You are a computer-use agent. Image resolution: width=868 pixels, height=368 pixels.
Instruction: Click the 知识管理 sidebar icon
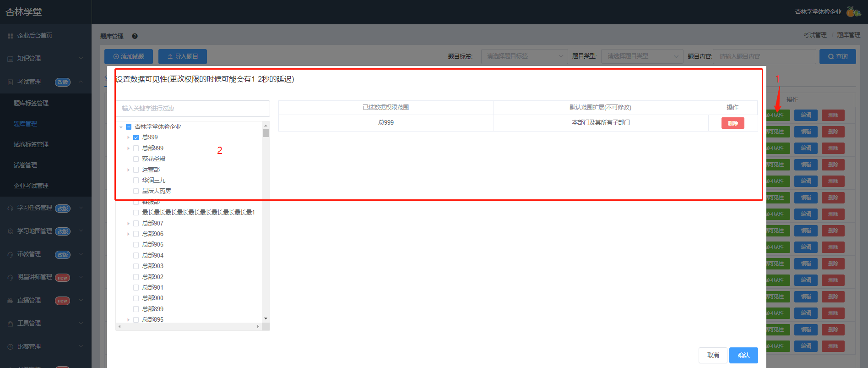[10, 59]
